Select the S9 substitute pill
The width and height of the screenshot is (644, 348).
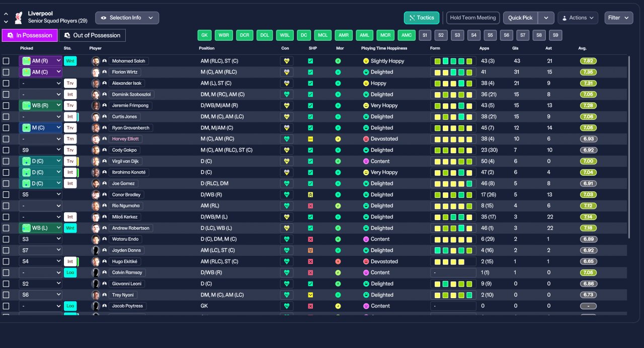pos(555,35)
